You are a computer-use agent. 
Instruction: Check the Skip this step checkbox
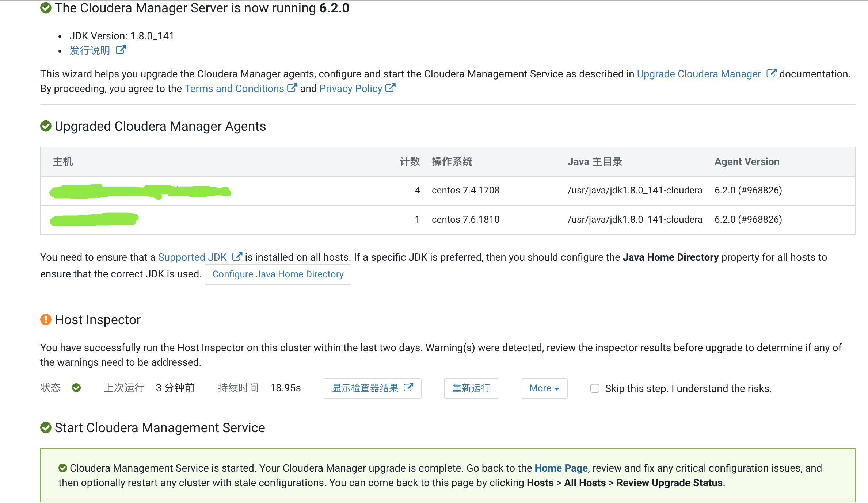point(595,388)
